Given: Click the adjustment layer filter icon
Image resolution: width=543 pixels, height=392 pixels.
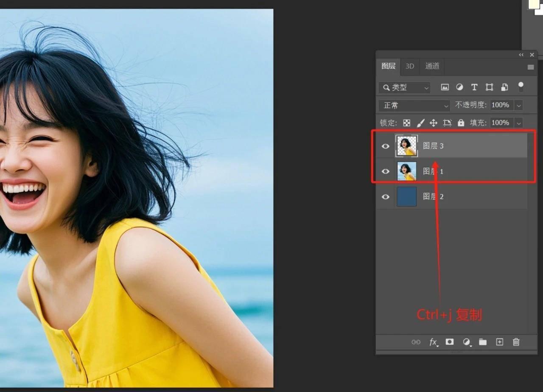Looking at the screenshot, I should [x=459, y=87].
